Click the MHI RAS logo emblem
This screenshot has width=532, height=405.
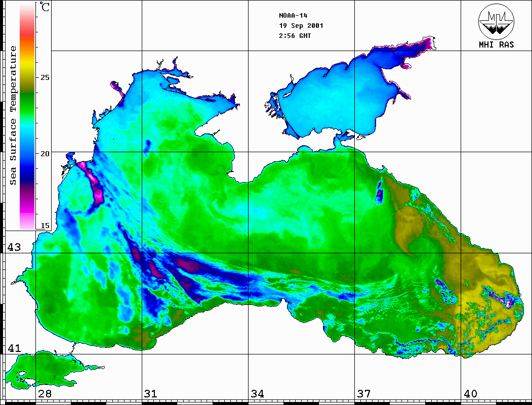click(496, 21)
